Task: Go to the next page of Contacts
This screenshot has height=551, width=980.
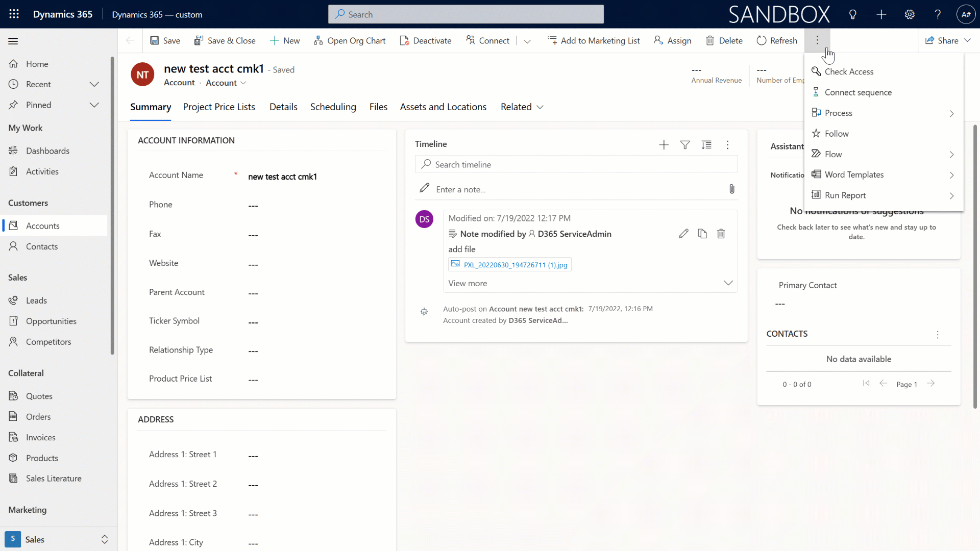Action: pyautogui.click(x=931, y=383)
